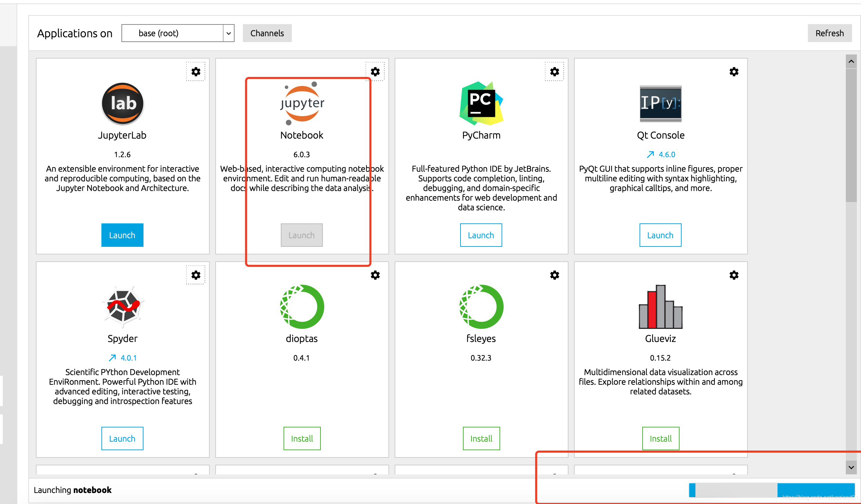Click the fsleyes green ring logo
Screen dimensions: 861x504
coord(481,306)
